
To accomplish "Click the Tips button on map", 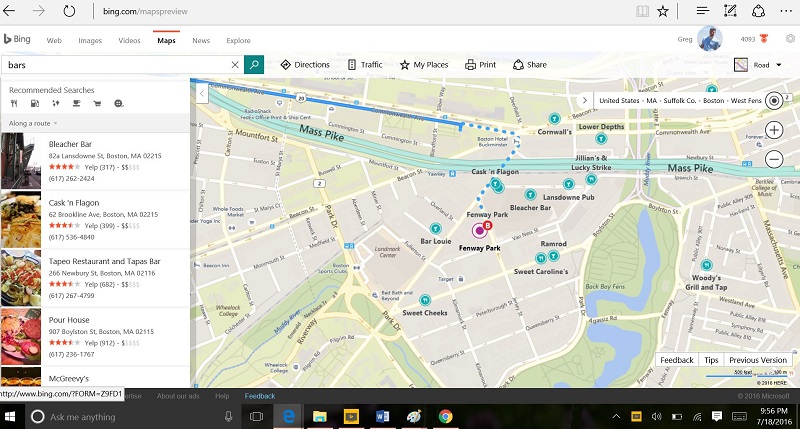I will pos(711,360).
